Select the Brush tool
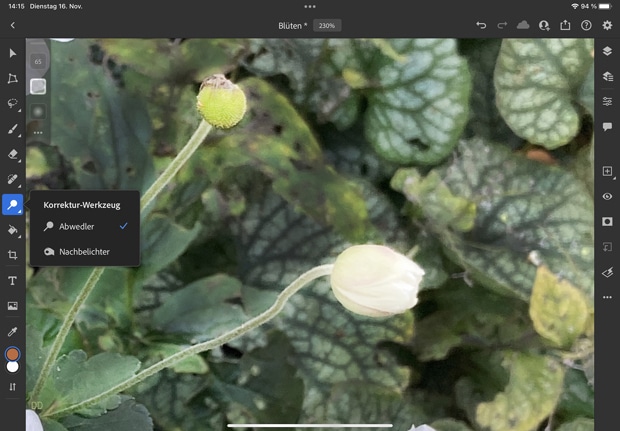 coord(13,129)
